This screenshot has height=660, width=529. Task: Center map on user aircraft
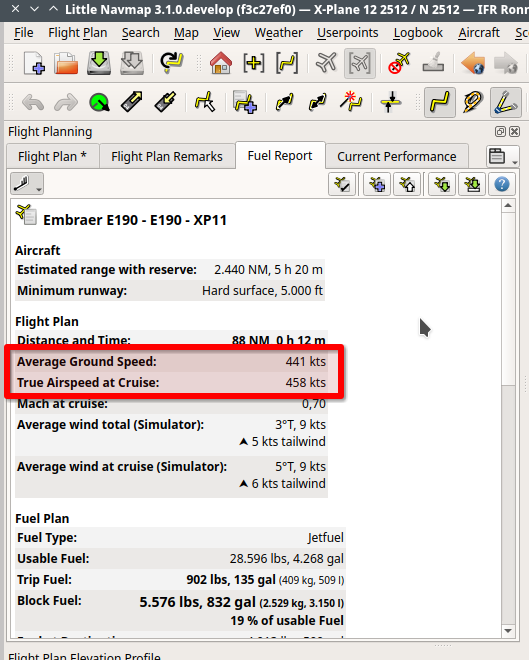(x=326, y=63)
